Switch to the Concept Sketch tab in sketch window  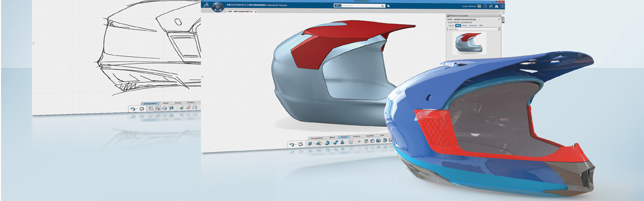click(x=150, y=104)
